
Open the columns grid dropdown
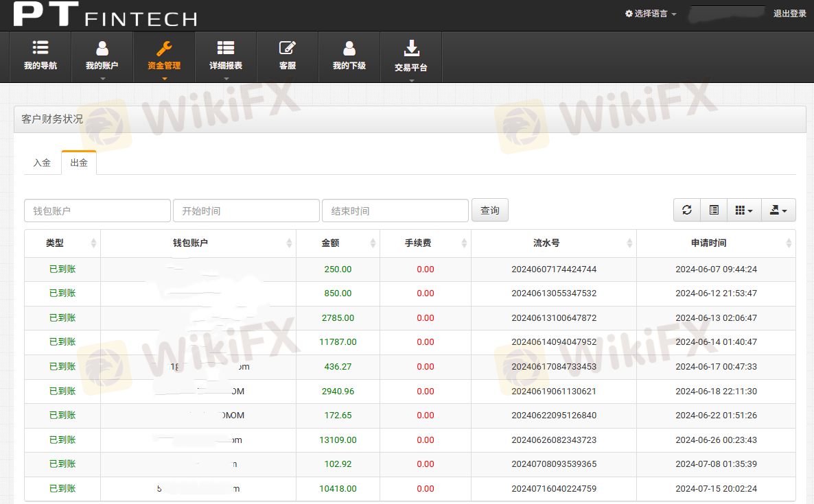[x=744, y=211]
